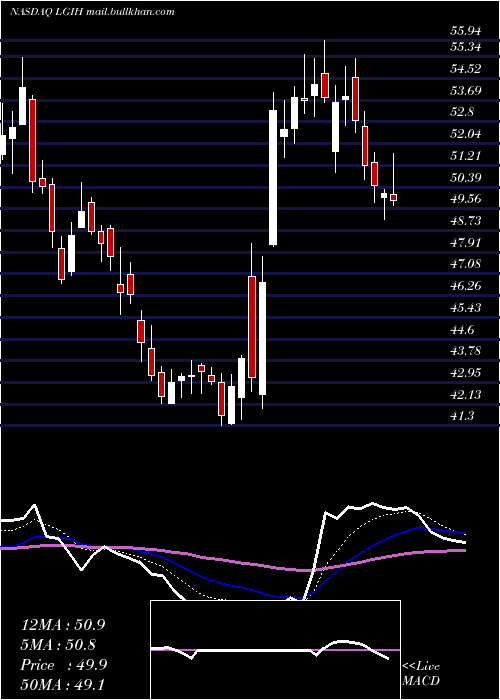The width and height of the screenshot is (500, 700).
Task: Click the <<Live MACD label
Action: tap(421, 673)
